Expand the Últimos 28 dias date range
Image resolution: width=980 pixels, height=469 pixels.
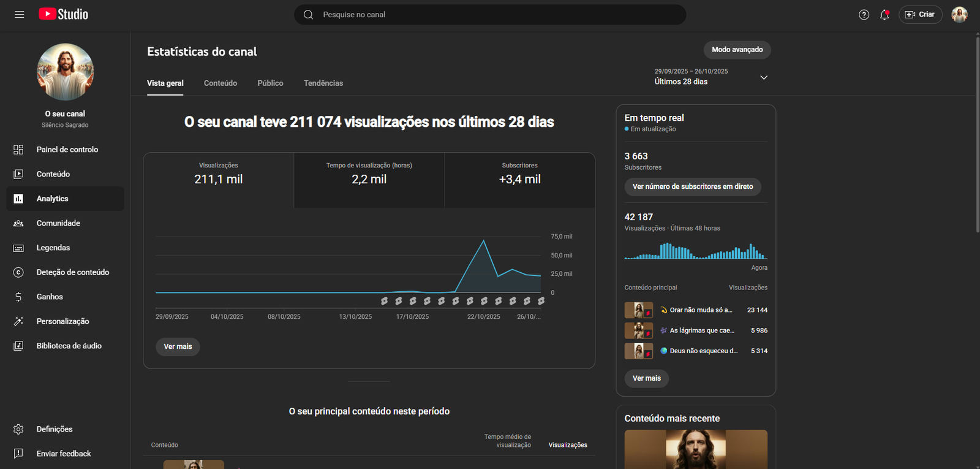click(710, 77)
